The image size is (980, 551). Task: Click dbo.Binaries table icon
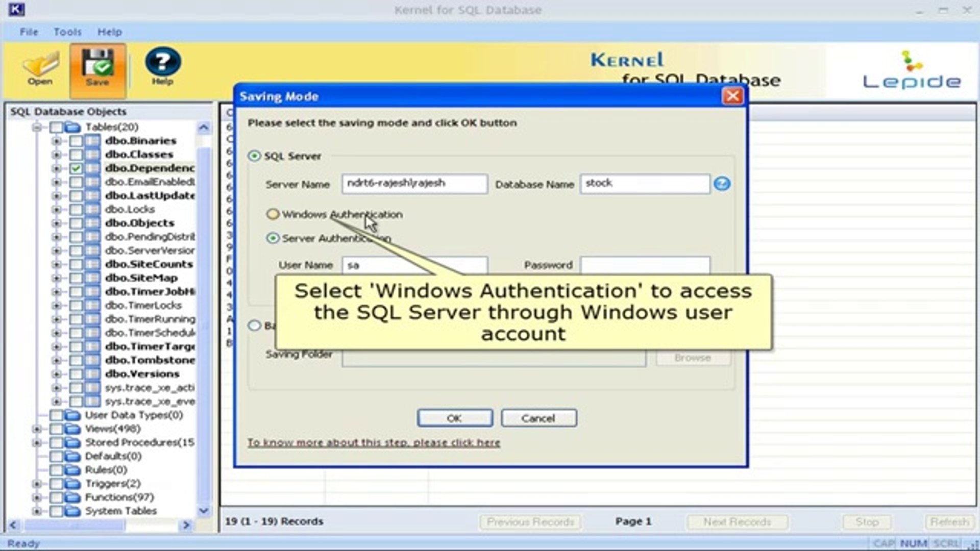[92, 141]
